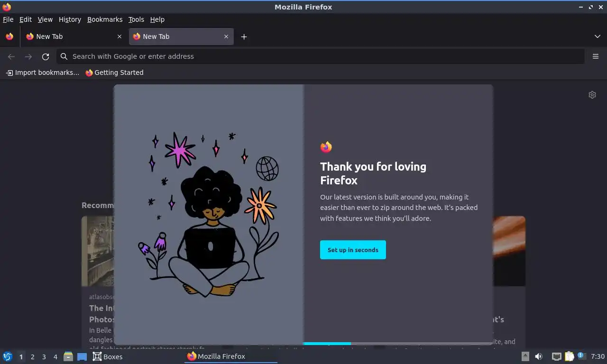This screenshot has height=364, width=607.
Task: Reload the current page
Action: [46, 56]
